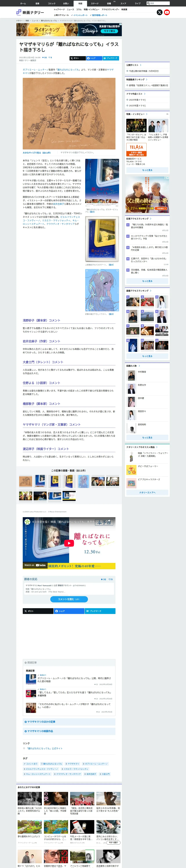Click the comment count 5 under the title
Image resolution: width=186 pixels, height=868 pixels.
[x=50, y=58]
